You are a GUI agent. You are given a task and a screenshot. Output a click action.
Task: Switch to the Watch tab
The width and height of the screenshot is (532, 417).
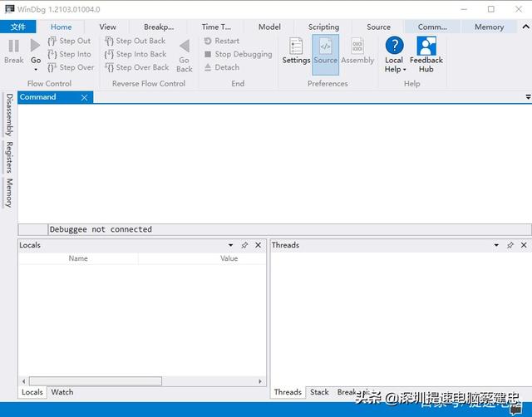tap(62, 392)
